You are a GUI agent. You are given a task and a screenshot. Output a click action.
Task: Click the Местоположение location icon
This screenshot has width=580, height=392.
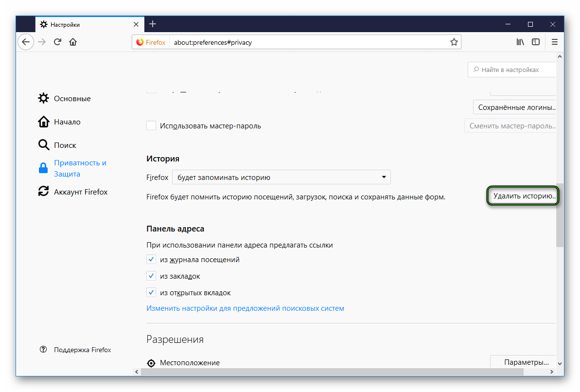click(x=151, y=363)
